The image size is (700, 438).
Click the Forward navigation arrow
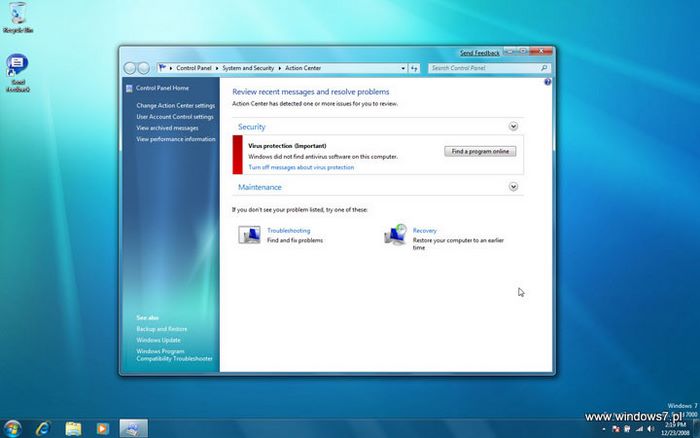pyautogui.click(x=144, y=68)
